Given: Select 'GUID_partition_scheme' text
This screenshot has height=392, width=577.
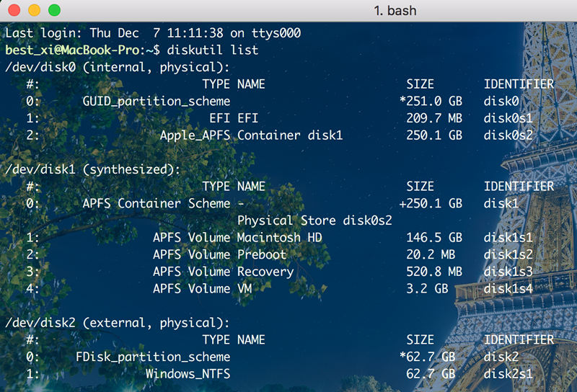Looking at the screenshot, I should click(156, 101).
